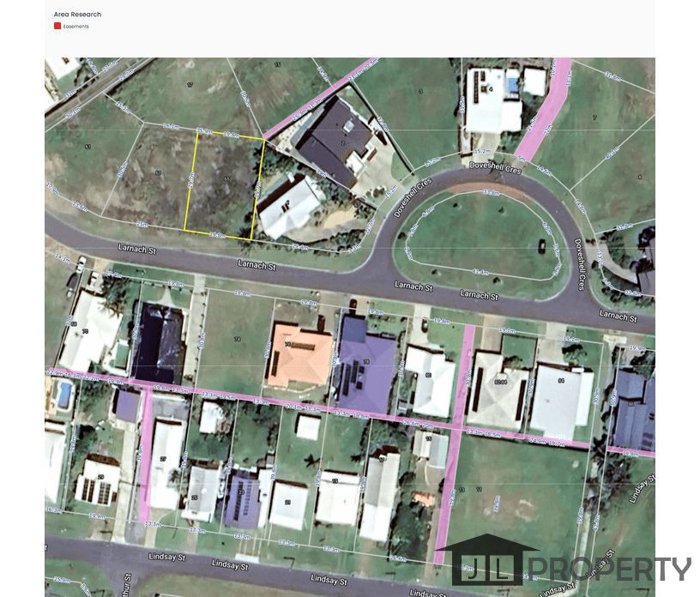Click the swimming pool beside lot 4

pos(512,84)
